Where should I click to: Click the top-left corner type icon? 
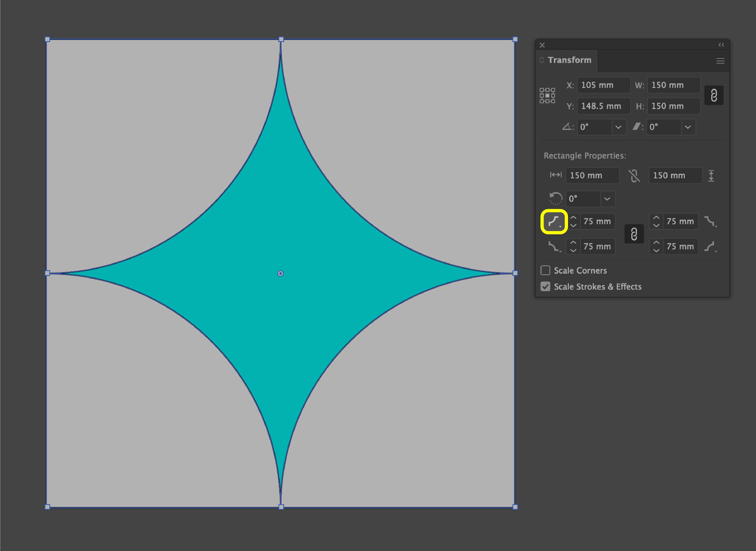click(554, 221)
